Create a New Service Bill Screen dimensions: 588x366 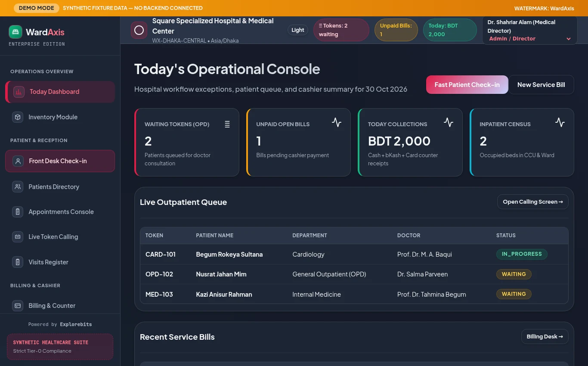(x=541, y=85)
